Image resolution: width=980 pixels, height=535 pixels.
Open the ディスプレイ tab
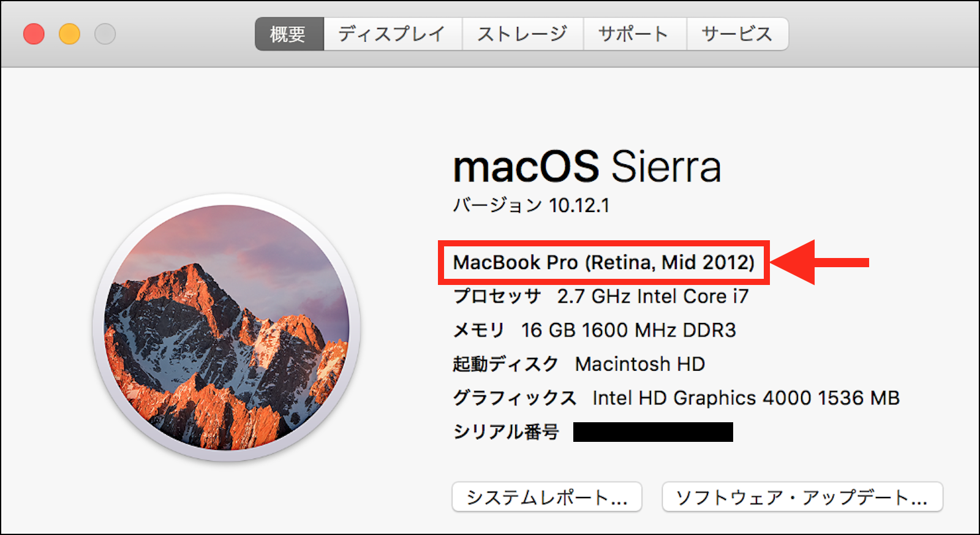click(x=392, y=34)
